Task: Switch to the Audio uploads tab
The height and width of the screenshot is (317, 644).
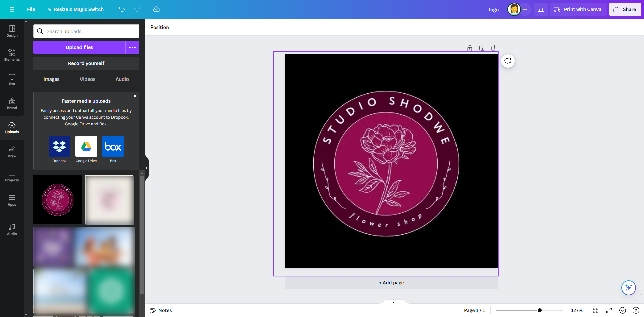Action: click(x=122, y=80)
